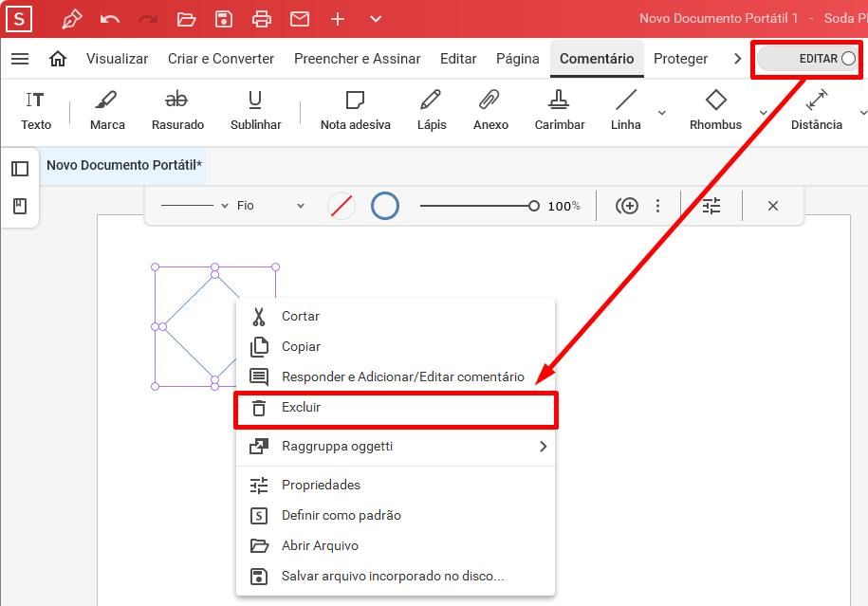Select the Linha line tool

tap(626, 111)
